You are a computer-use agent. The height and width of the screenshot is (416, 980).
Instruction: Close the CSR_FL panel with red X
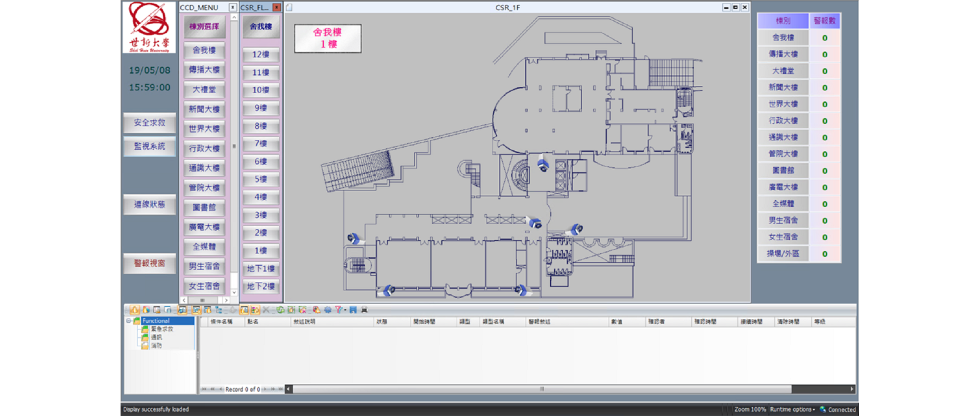(276, 7)
